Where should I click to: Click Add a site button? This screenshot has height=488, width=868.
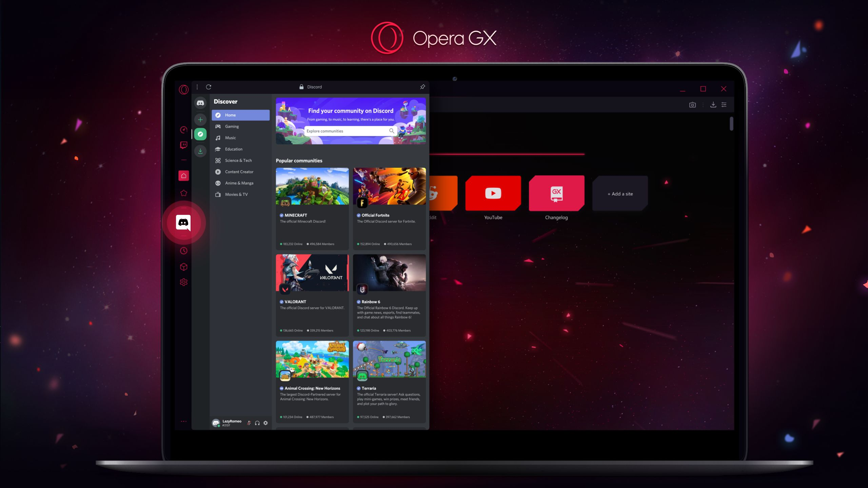point(620,193)
